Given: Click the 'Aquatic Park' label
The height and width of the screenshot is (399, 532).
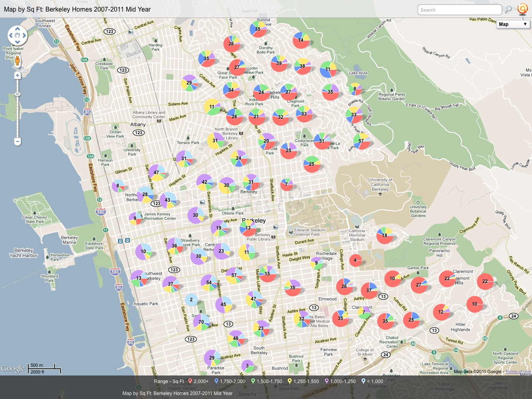Looking at the screenshot, I should click(x=145, y=304).
